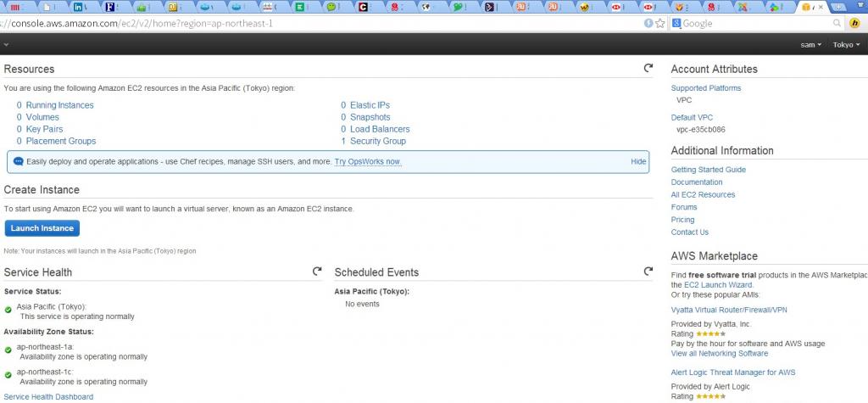Open the sam account dropdown
Image resolution: width=868 pixels, height=403 pixels.
coord(811,45)
